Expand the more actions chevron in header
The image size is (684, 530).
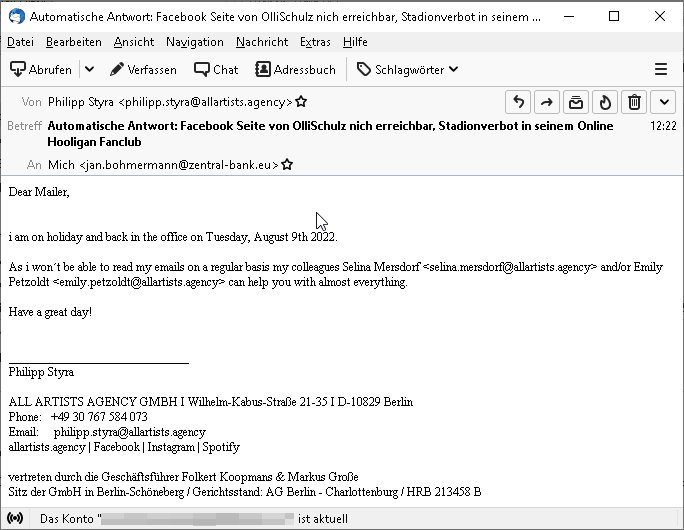663,103
